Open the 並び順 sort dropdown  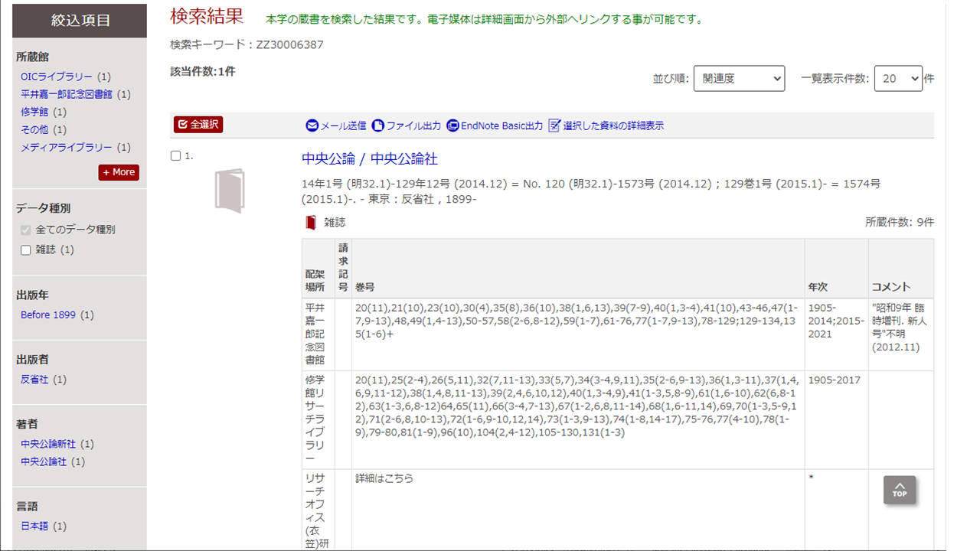click(x=739, y=78)
